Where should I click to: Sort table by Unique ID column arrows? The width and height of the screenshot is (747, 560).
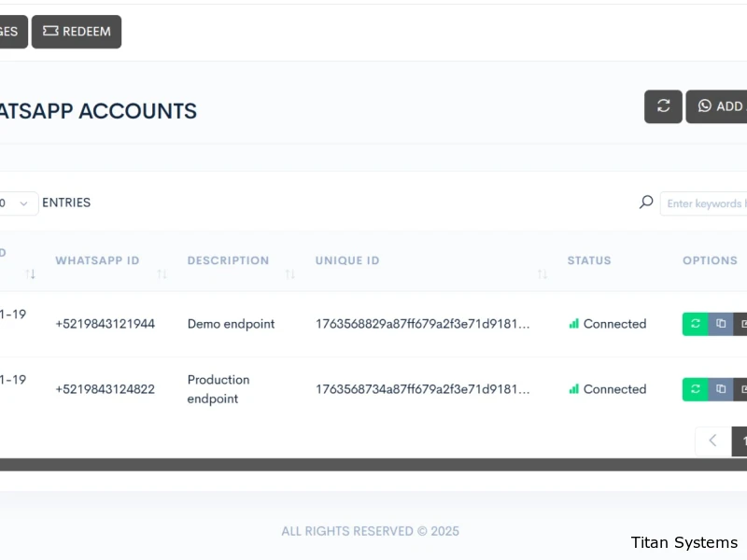point(542,273)
